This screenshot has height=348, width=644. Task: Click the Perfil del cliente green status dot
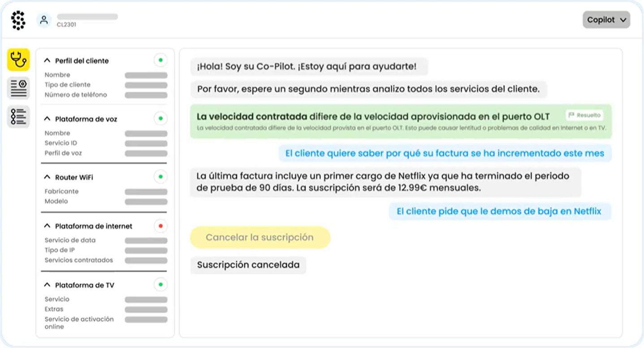pyautogui.click(x=160, y=60)
